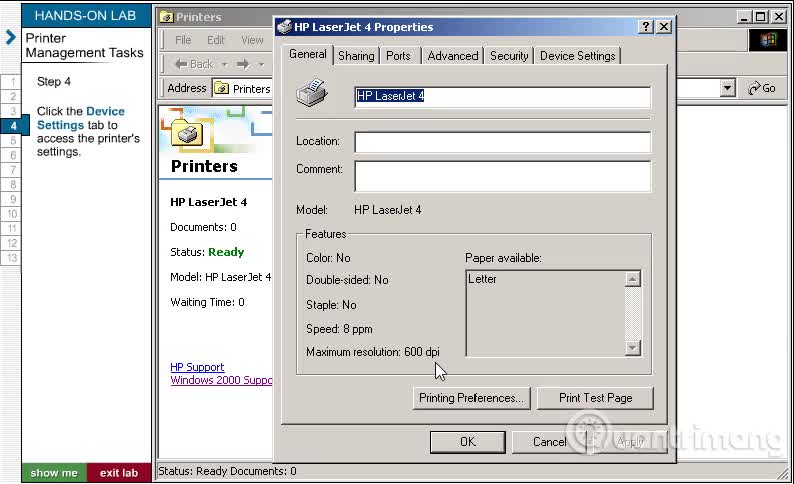Image resolution: width=794 pixels, height=484 pixels.
Task: Open the Edit menu in Printers window
Action: [x=215, y=40]
